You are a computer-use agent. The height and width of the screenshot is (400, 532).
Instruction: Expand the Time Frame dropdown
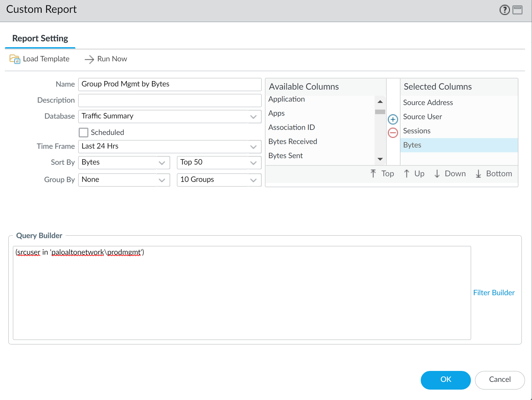[x=253, y=146]
